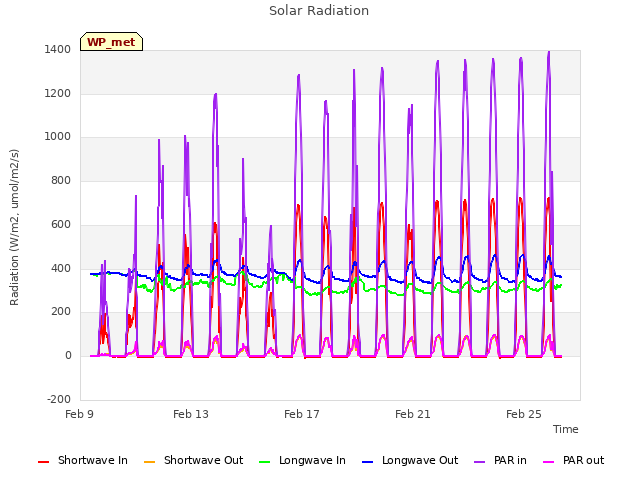
Task: Click the purple PAR in legend swatch
Action: pos(480,462)
